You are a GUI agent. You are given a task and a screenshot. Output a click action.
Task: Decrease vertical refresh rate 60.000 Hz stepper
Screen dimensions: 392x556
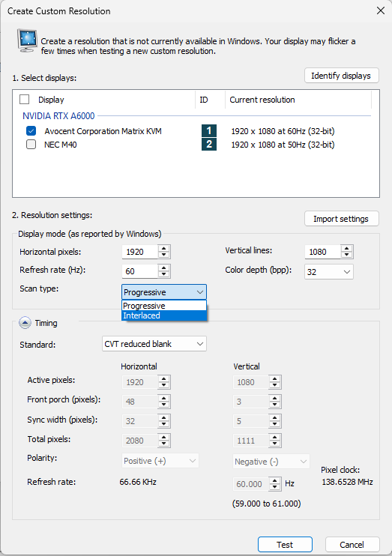click(274, 487)
